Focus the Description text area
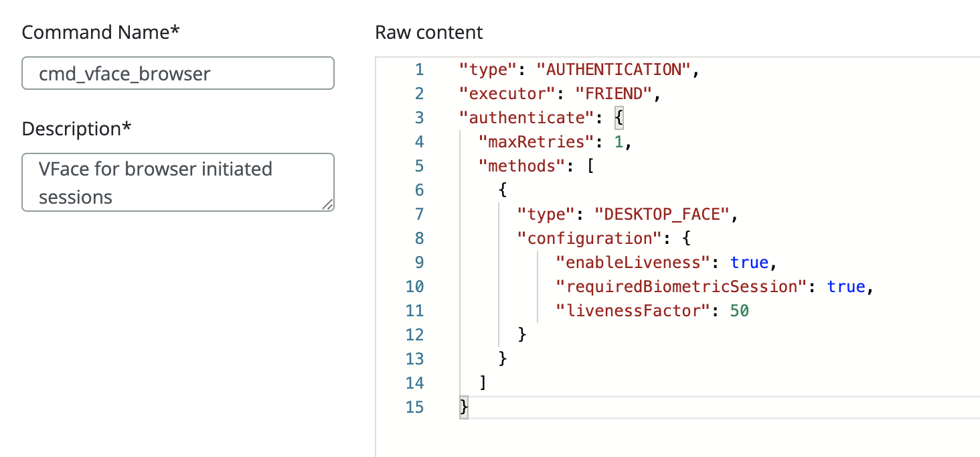Screen dimensions: 980x457 (177, 182)
